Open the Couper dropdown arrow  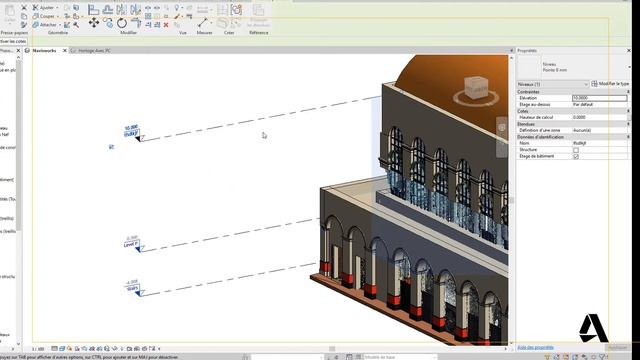click(58, 16)
